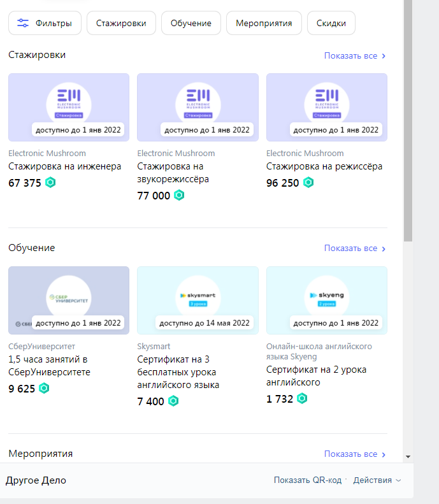This screenshot has height=504, width=439.
Task: Open Skysmart card image
Action: 198,300
